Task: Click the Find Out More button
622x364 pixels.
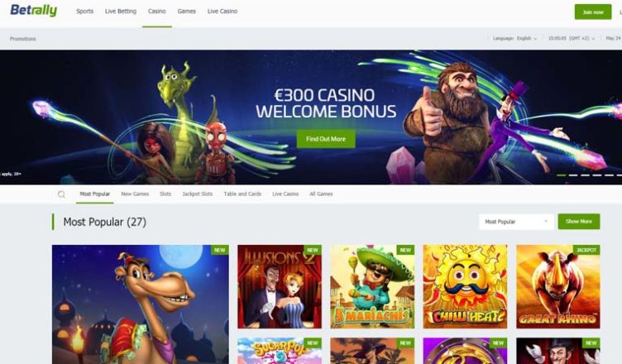Action: point(326,139)
